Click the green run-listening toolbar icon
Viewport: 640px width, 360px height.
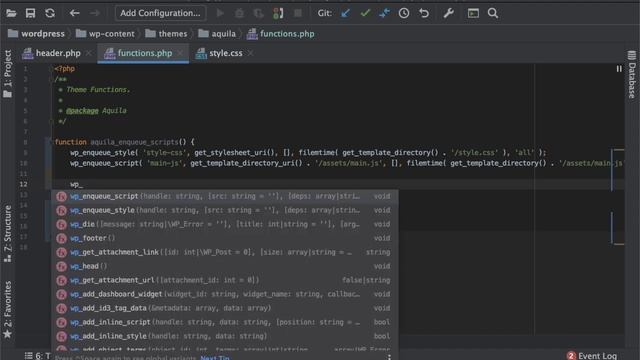(x=278, y=13)
